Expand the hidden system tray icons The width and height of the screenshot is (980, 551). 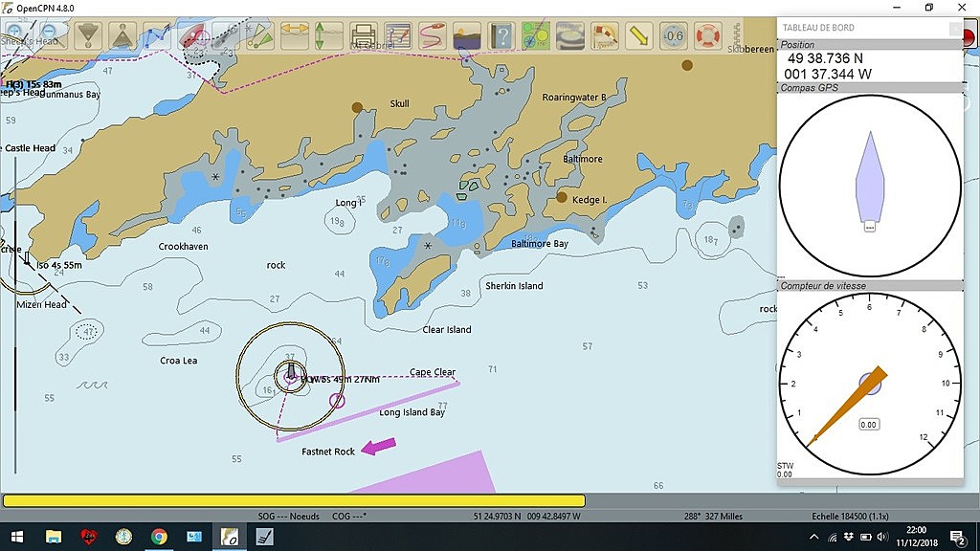point(813,537)
